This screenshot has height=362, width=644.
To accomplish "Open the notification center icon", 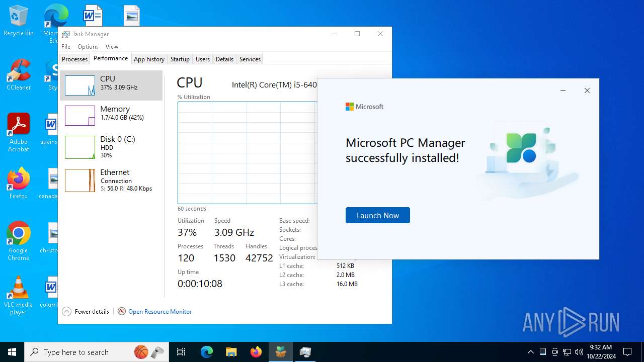I will click(x=627, y=352).
